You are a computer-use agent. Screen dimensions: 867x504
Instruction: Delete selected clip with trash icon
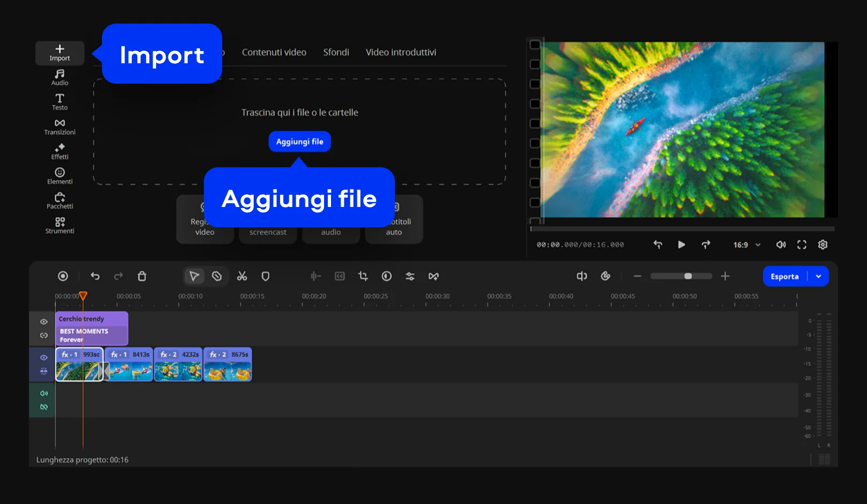click(x=142, y=276)
